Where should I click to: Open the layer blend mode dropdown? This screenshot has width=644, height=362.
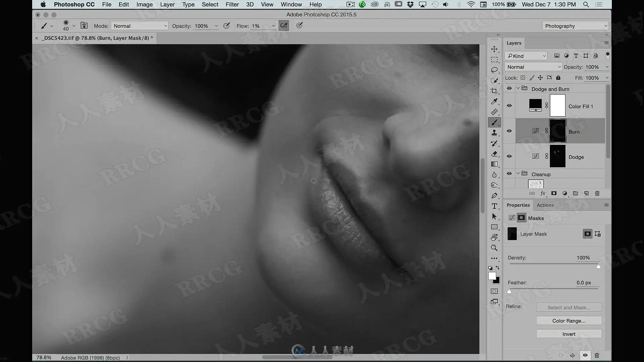[533, 67]
